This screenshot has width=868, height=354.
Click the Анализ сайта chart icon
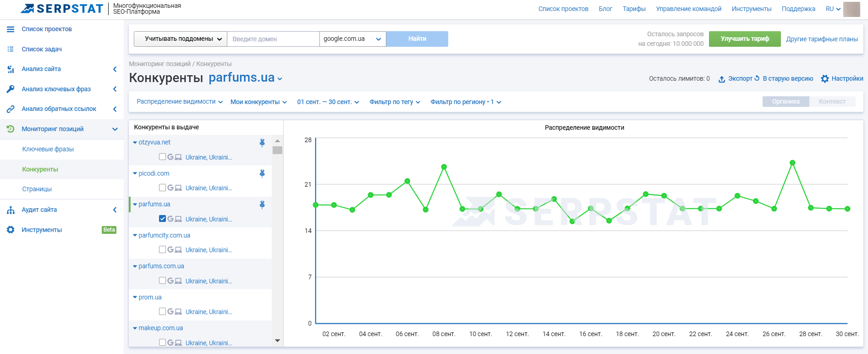tap(11, 69)
